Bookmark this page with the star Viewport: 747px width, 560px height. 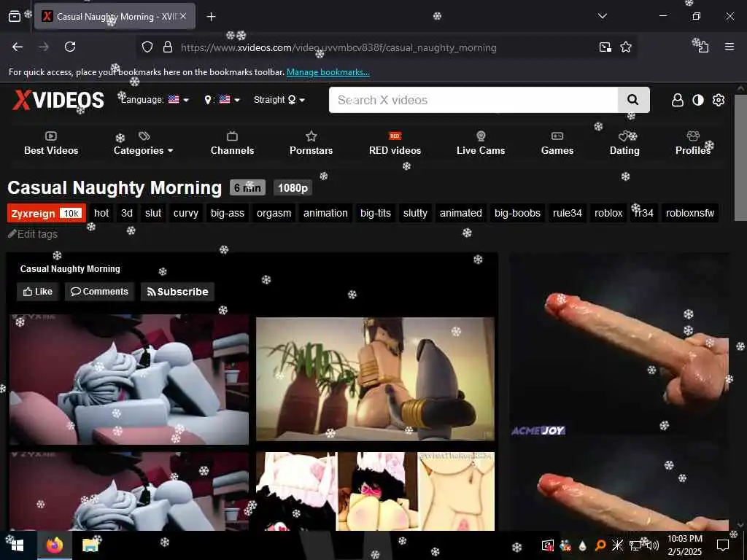coord(625,47)
